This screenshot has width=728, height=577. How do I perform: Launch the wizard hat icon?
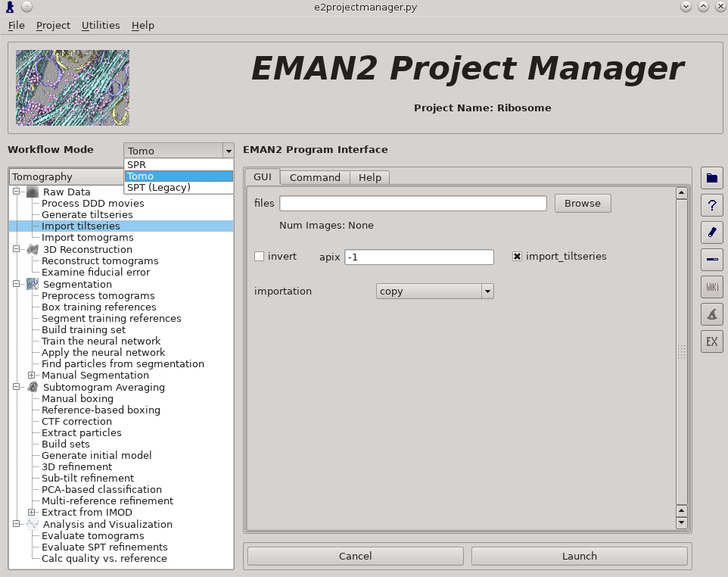711,314
